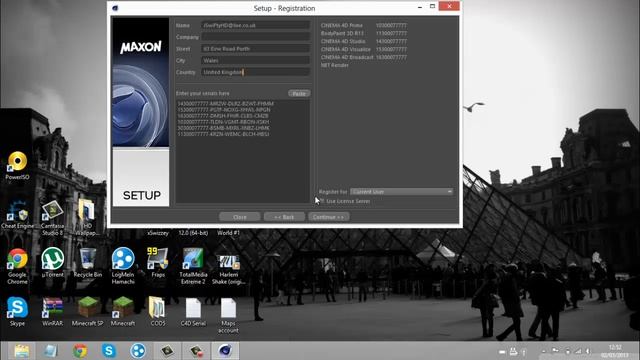Focus the City field containing Wales
The width and height of the screenshot is (640, 360).
pyautogui.click(x=256, y=60)
